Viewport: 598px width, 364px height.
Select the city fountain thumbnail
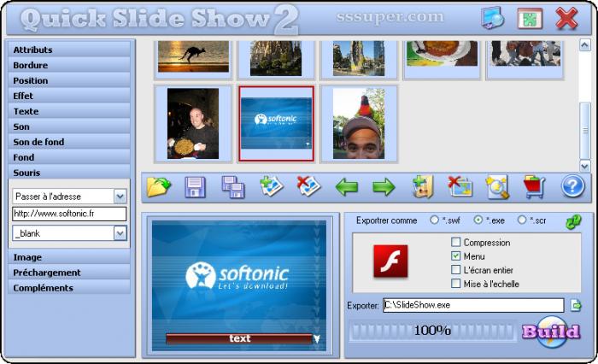359,58
